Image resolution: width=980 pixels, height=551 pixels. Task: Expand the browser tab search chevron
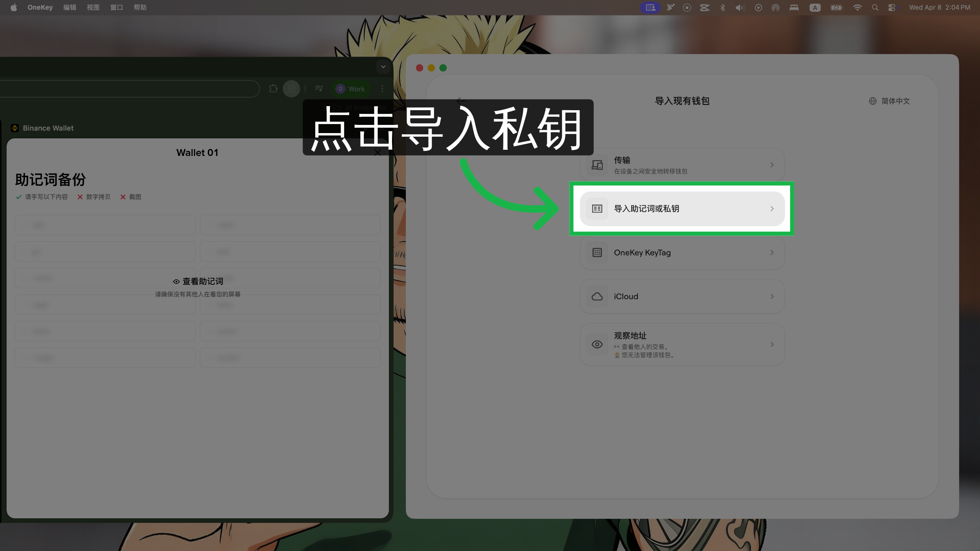pos(383,67)
